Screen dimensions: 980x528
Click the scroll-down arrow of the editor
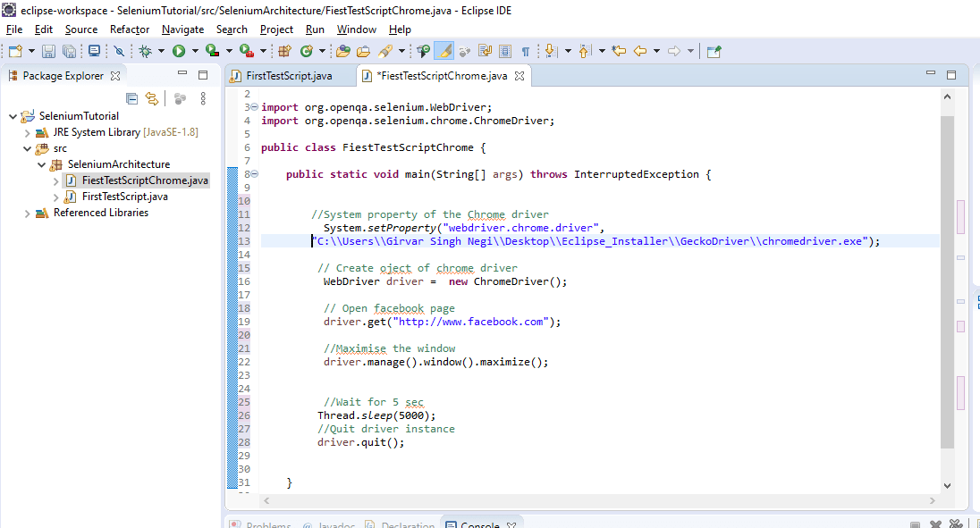[947, 485]
